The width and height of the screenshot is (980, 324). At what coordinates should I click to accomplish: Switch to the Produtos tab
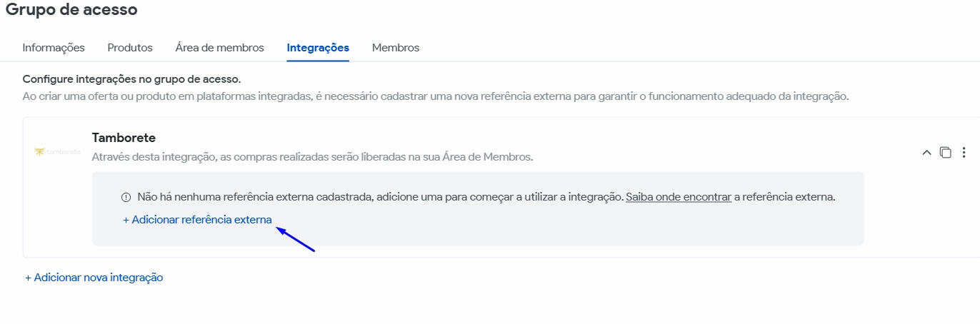[x=130, y=48]
